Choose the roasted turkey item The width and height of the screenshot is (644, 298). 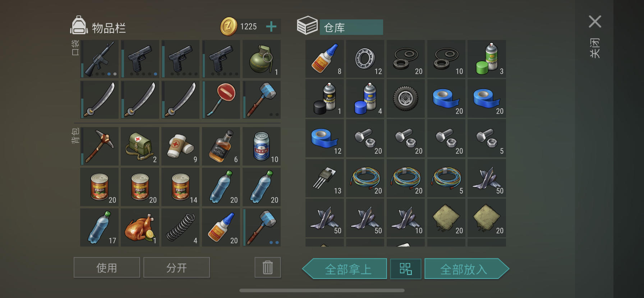(140, 227)
